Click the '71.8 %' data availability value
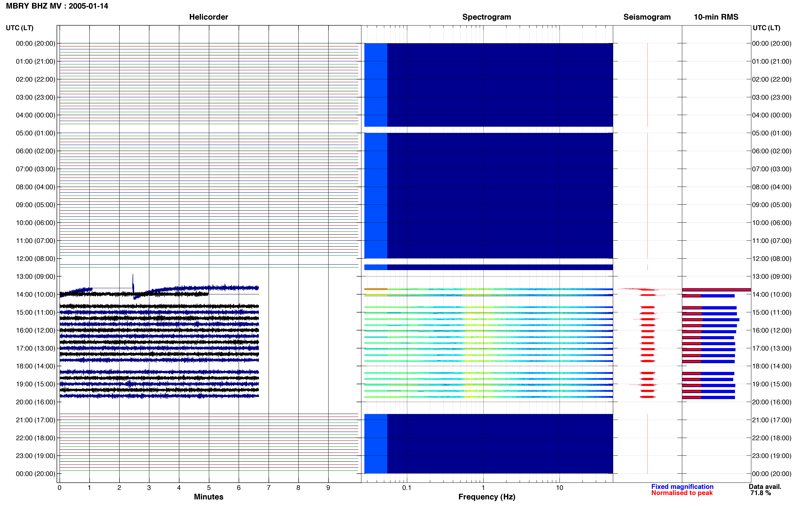812x508 pixels. (x=761, y=493)
